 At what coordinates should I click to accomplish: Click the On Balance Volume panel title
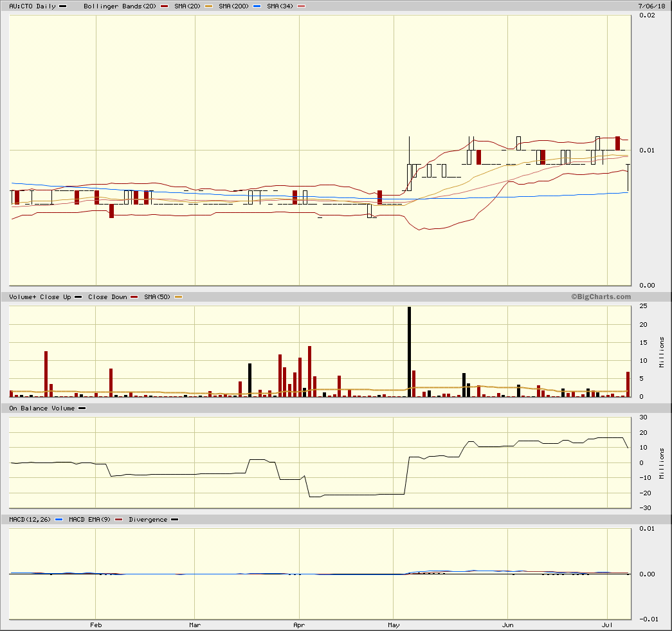tap(42, 408)
